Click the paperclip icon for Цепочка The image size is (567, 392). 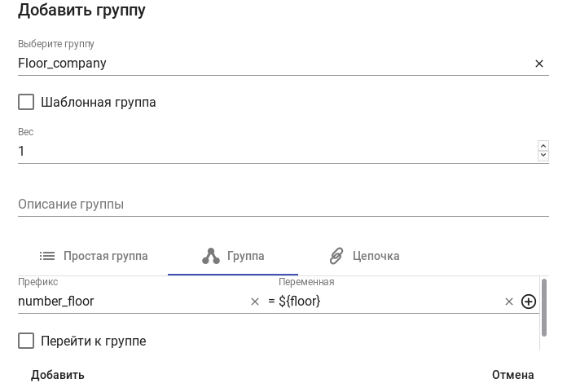(x=336, y=256)
